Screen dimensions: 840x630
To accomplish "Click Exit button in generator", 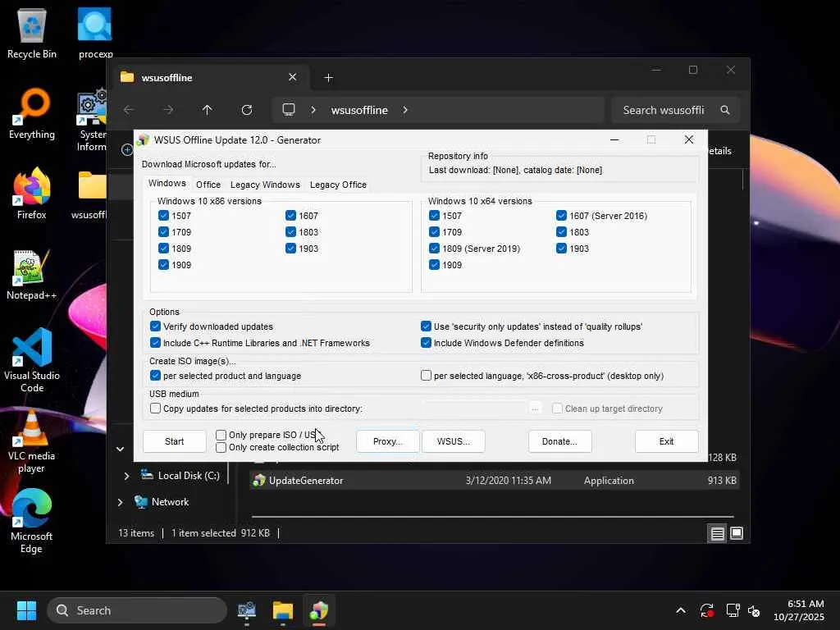I will point(666,441).
